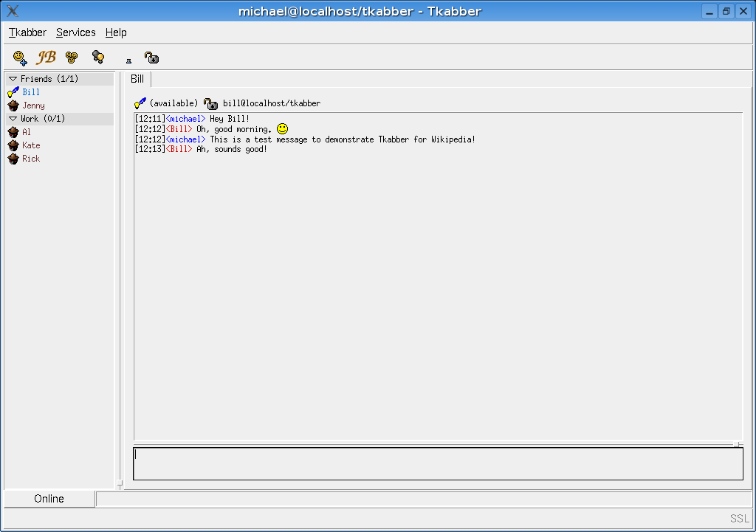Toggle the padlock encryption icon in toolbar
756x532 pixels.
point(151,58)
